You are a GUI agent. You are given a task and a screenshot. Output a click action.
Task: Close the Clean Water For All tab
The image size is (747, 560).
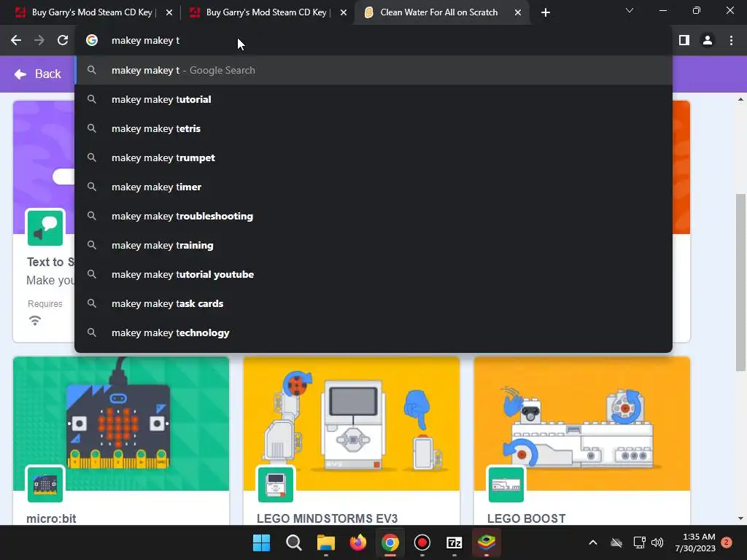(518, 13)
